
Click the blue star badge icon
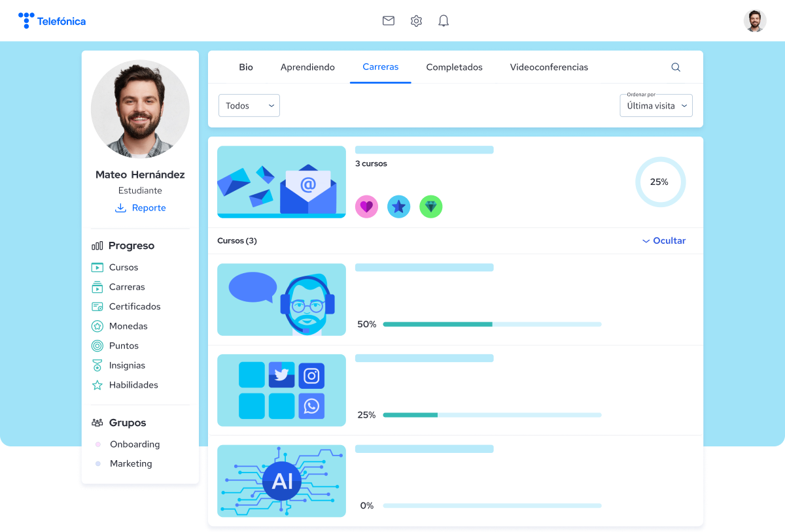tap(398, 207)
